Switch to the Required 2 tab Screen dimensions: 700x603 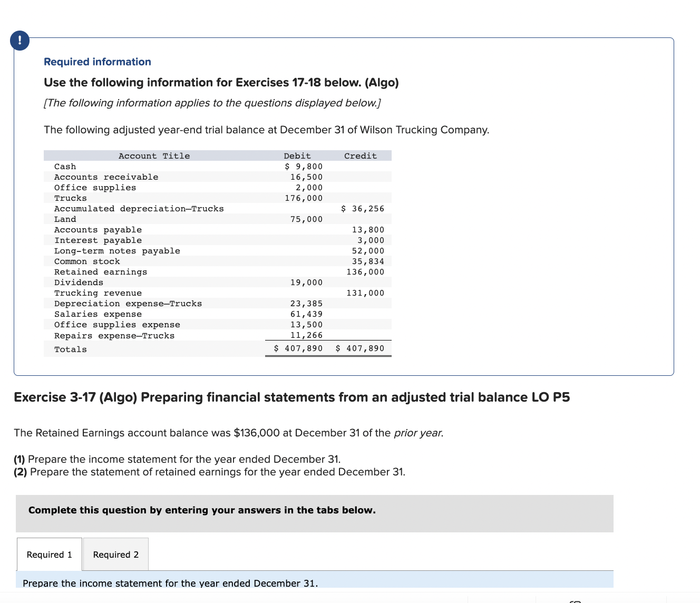pos(116,554)
